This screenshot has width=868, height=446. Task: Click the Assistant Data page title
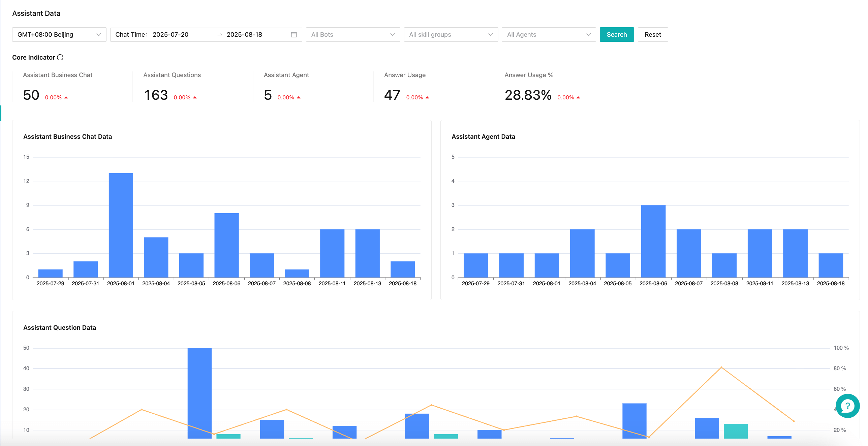coord(36,13)
